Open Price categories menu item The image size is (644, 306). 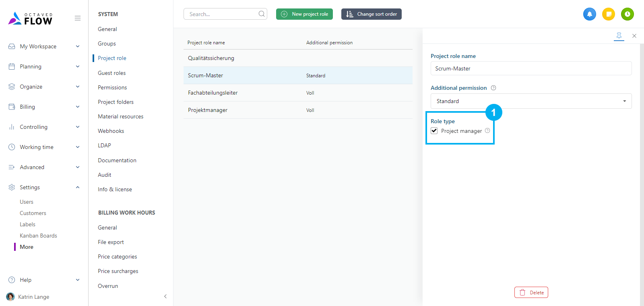(117, 256)
